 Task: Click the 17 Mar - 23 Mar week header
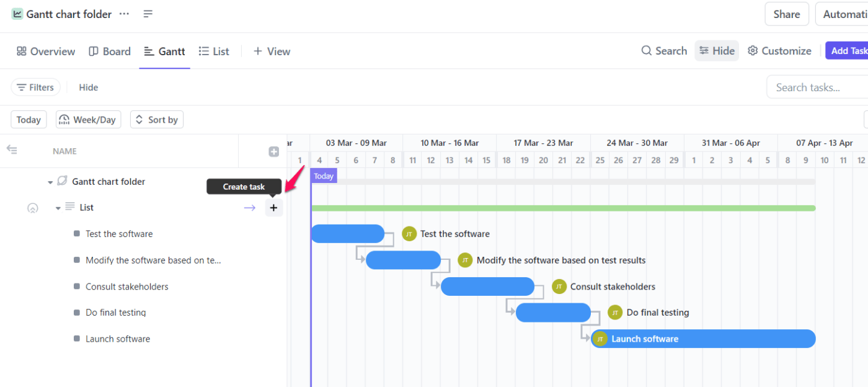[x=543, y=143]
